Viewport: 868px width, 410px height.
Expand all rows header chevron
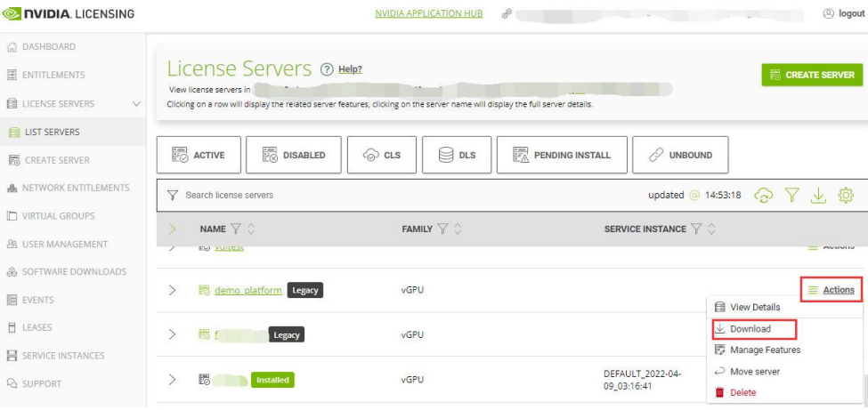tap(172, 229)
